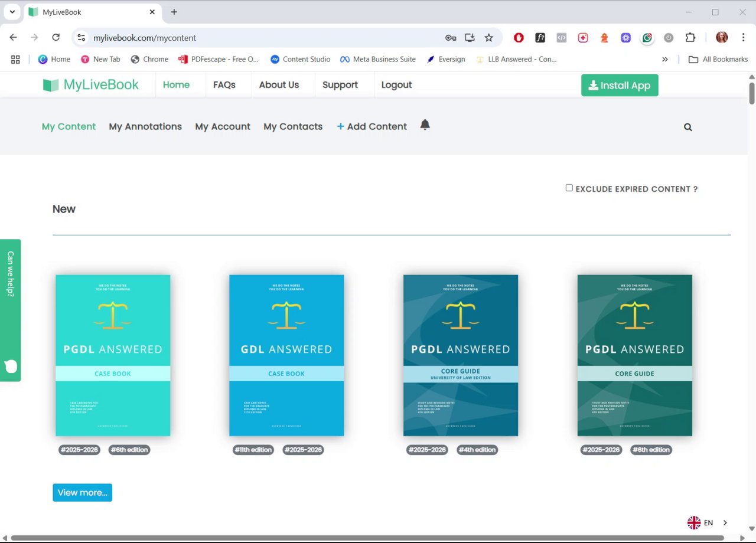Open the black f? font extension
756x543 pixels.
click(x=540, y=38)
